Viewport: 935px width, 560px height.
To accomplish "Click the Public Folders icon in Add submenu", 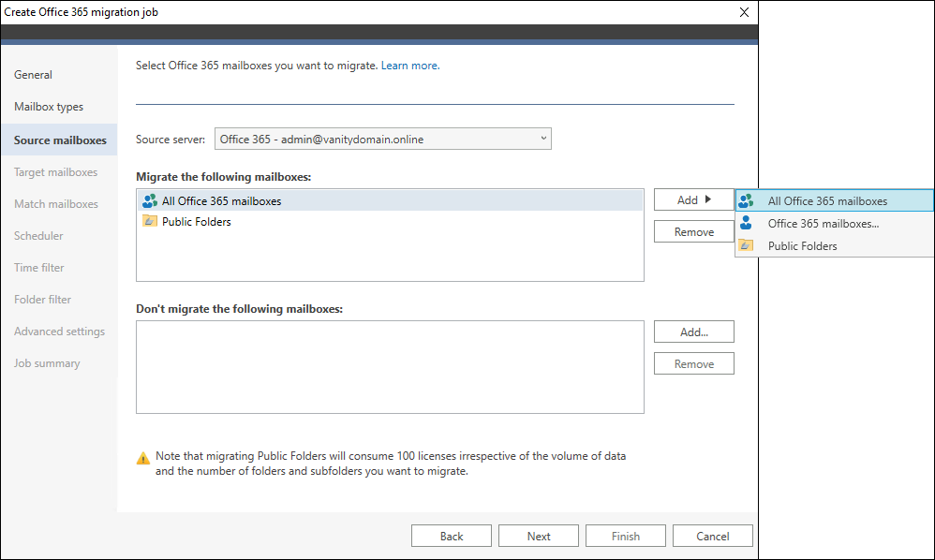I will point(746,244).
